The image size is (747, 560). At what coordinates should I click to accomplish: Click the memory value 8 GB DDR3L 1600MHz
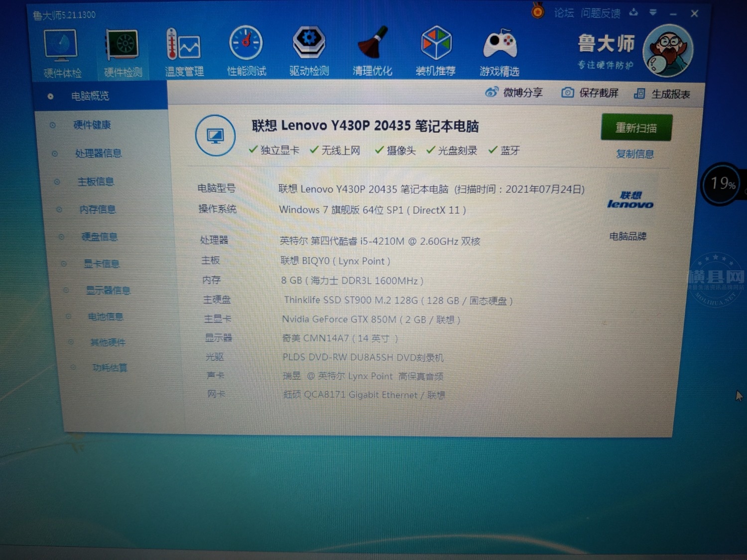pos(352,281)
